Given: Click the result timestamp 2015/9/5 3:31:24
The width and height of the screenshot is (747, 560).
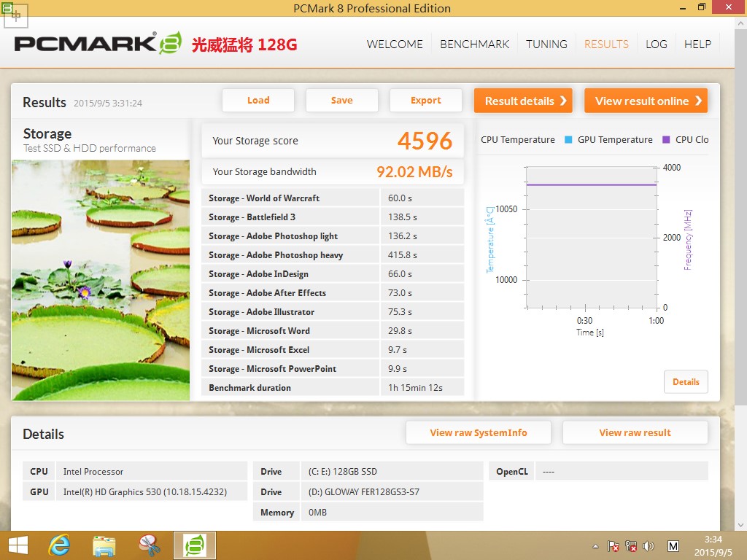Looking at the screenshot, I should 108,104.
